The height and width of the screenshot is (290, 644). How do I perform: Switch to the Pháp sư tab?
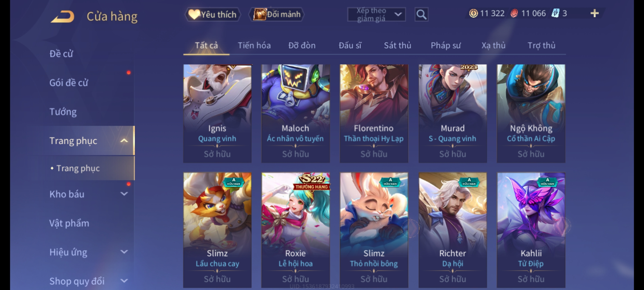[446, 45]
